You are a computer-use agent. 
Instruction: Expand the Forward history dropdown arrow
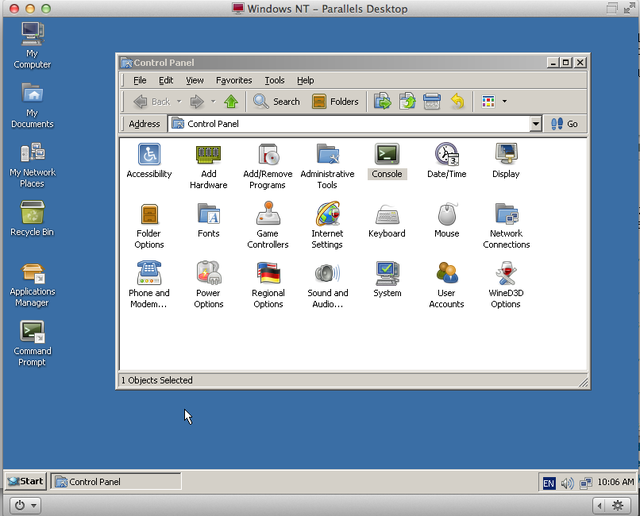pos(213,101)
